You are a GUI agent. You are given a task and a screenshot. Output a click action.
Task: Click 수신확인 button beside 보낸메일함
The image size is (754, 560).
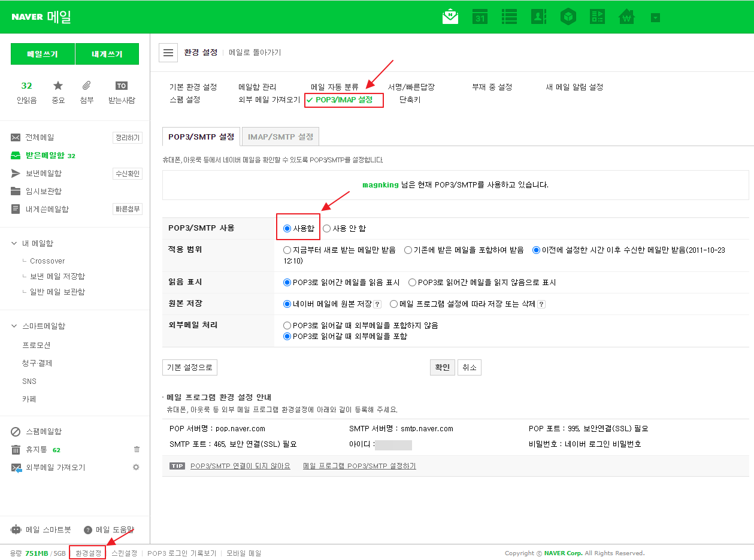(x=128, y=174)
